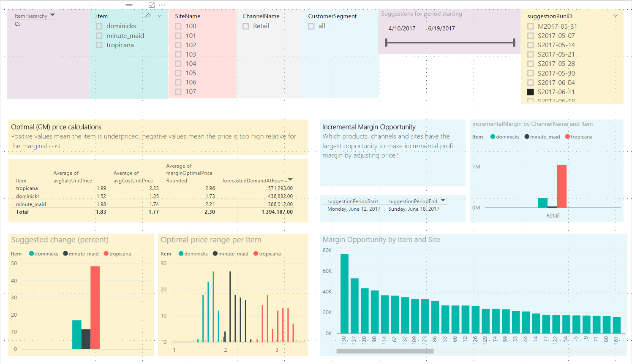
Task: Click the OJ value under ItemHierarchy
Action: click(x=18, y=24)
